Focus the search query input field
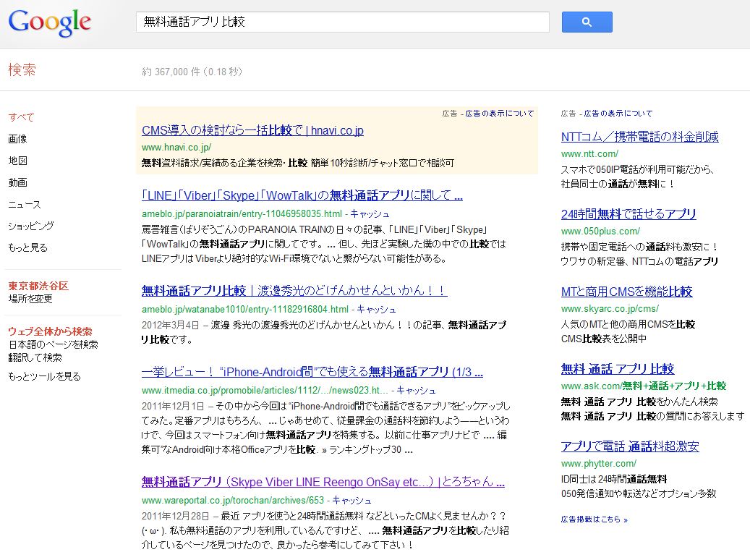This screenshot has width=750, height=560. click(x=343, y=22)
